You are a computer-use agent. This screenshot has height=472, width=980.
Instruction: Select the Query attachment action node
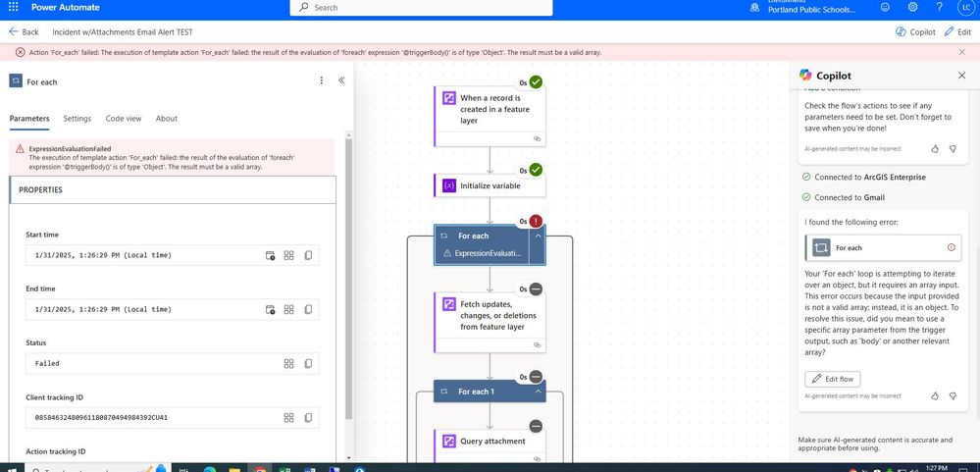490,446
